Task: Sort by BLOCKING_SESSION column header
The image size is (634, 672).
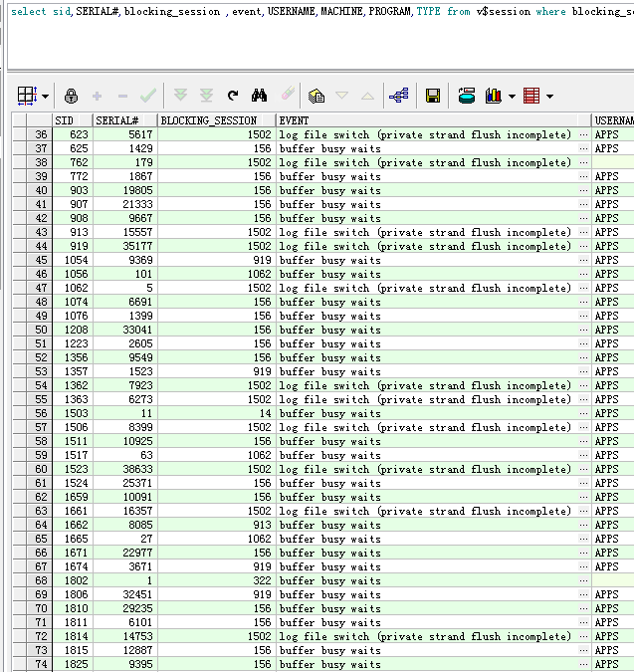Action: click(x=215, y=120)
